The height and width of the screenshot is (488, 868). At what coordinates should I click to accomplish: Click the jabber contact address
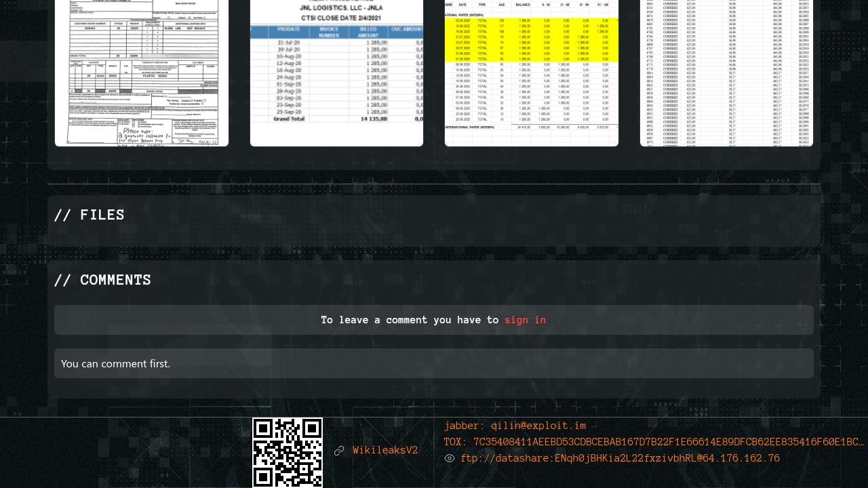tap(538, 426)
